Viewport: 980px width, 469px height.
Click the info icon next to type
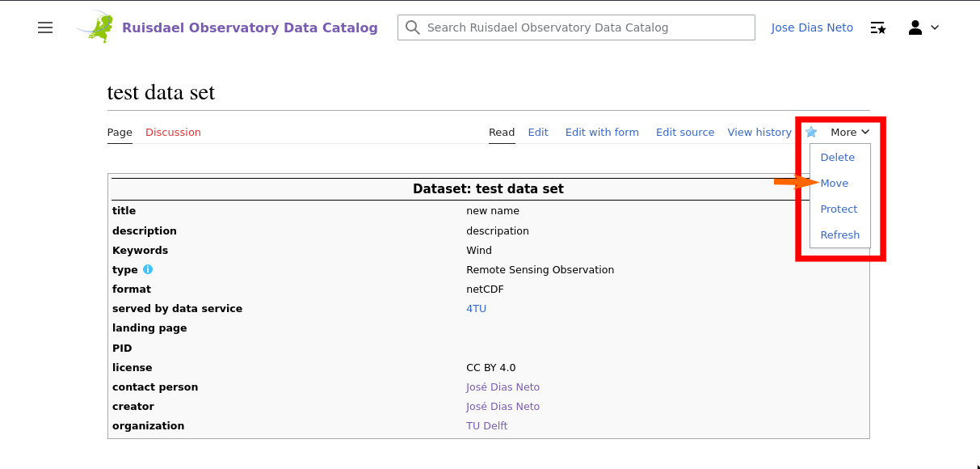click(x=148, y=269)
